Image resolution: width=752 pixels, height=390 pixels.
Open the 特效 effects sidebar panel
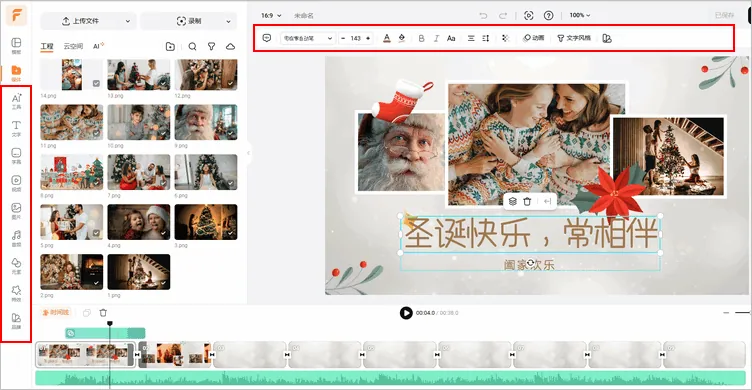pos(16,293)
